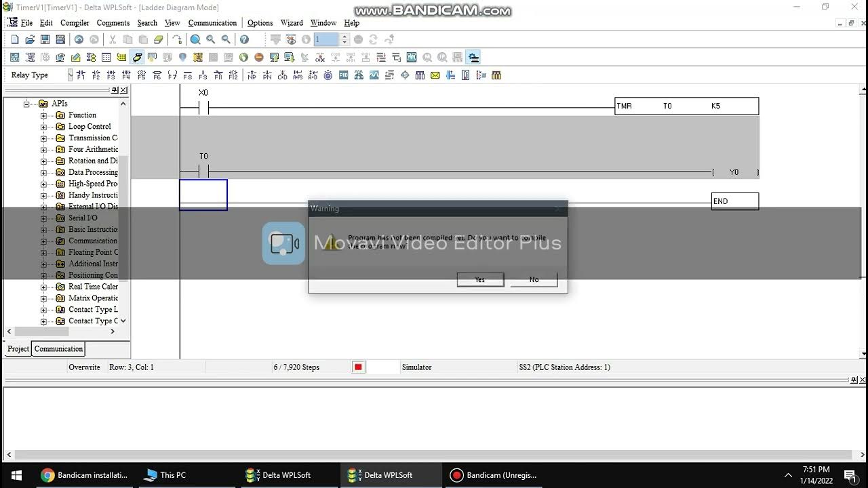Click No in the Warning dialog

(x=534, y=279)
